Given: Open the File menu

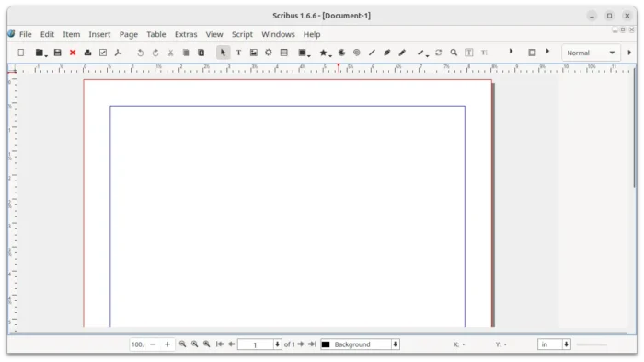Looking at the screenshot, I should [26, 34].
